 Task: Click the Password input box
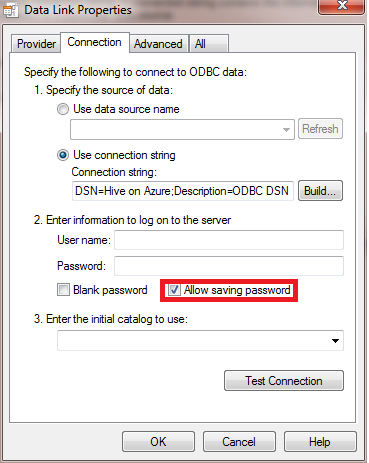click(x=229, y=266)
